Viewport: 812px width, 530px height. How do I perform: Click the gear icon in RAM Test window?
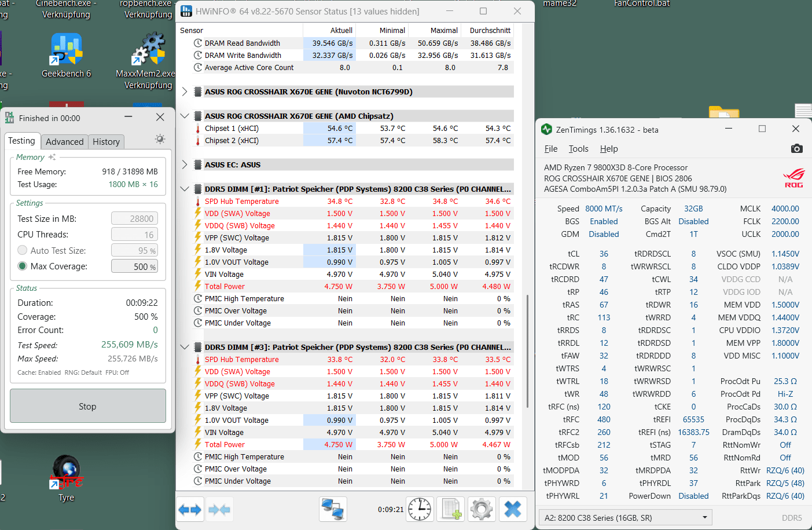click(x=160, y=139)
